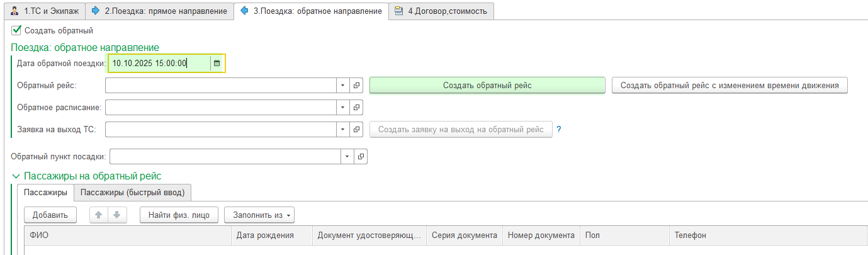Image resolution: width=868 pixels, height=255 pixels.
Task: Toggle the Создать обратный checkbox
Action: pyautogui.click(x=16, y=30)
